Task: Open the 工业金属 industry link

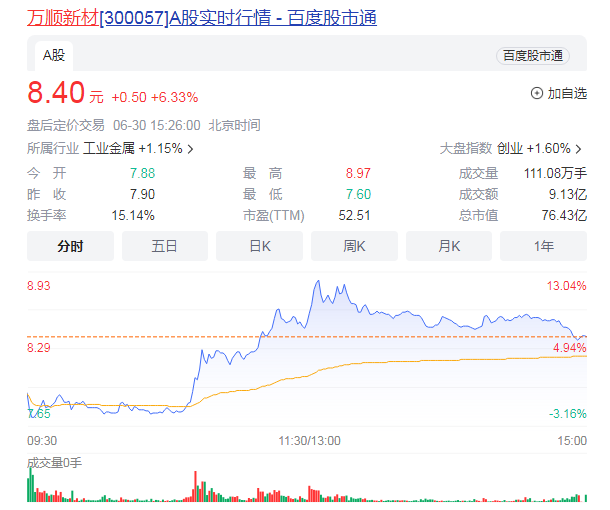Action: [x=108, y=148]
